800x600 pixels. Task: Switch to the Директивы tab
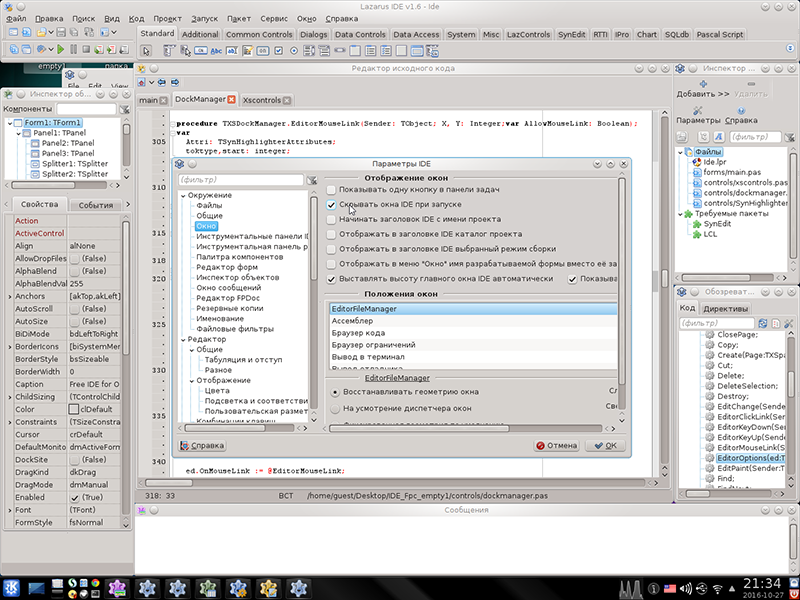[x=725, y=309]
